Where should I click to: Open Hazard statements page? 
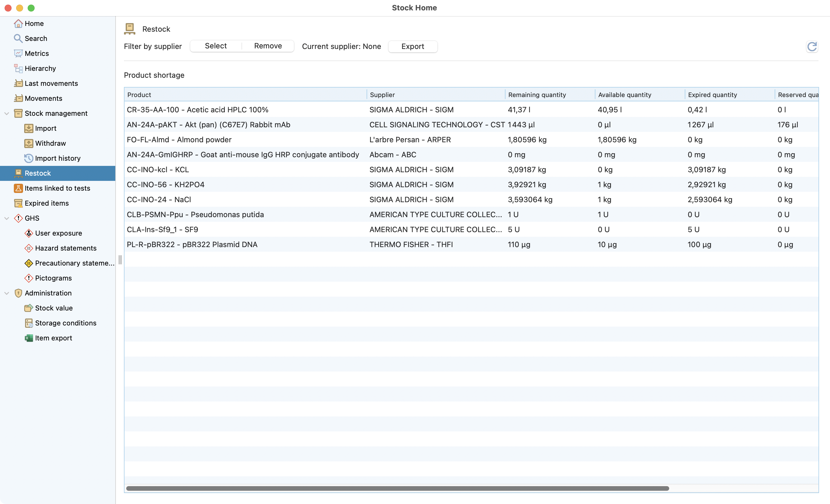66,248
